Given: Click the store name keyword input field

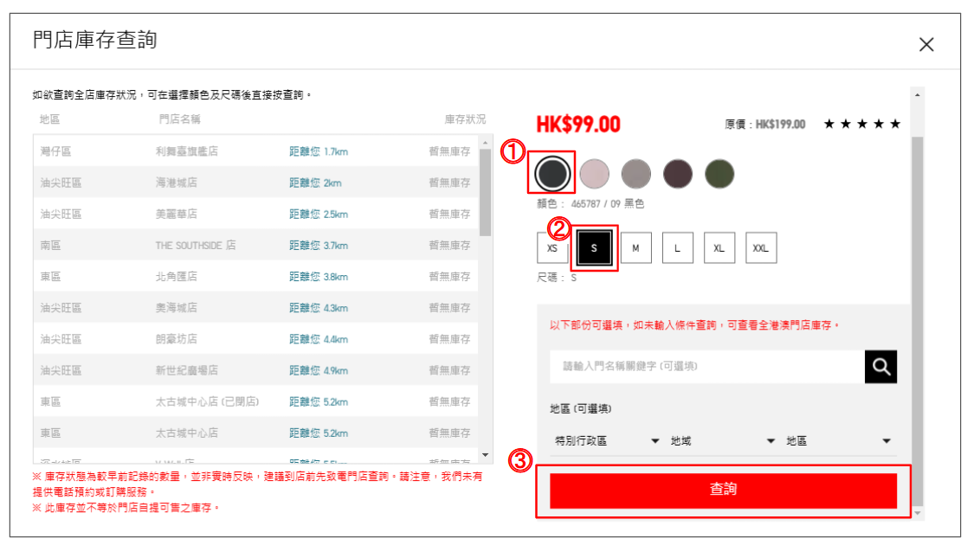Looking at the screenshot, I should pos(706,367).
